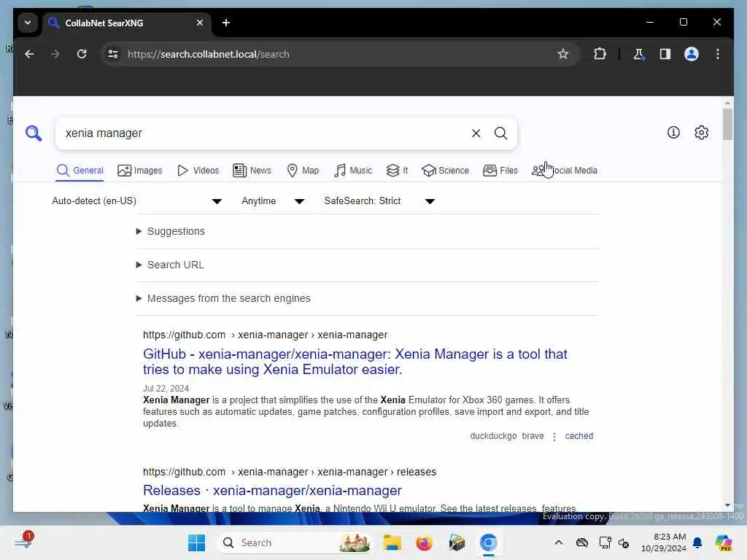Open a new browser tab
The width and height of the screenshot is (747, 560).
pyautogui.click(x=226, y=23)
